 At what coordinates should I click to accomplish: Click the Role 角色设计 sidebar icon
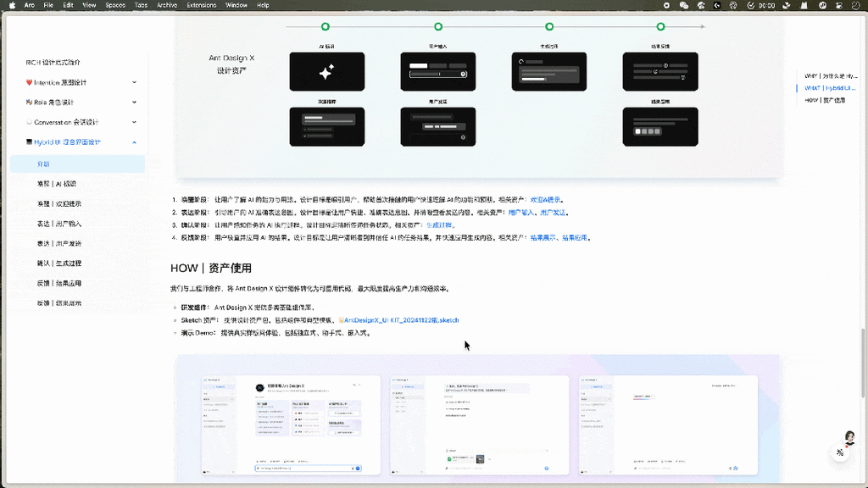pyautogui.click(x=28, y=102)
